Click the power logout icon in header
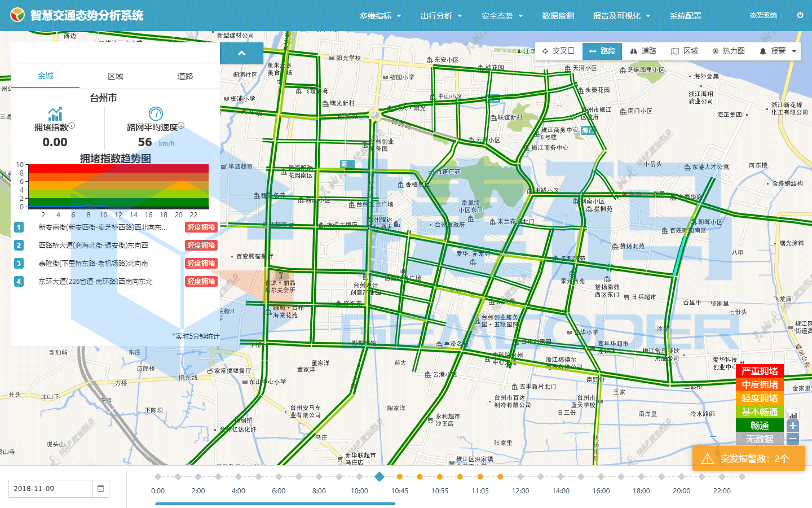The height and width of the screenshot is (508, 812). (800, 15)
